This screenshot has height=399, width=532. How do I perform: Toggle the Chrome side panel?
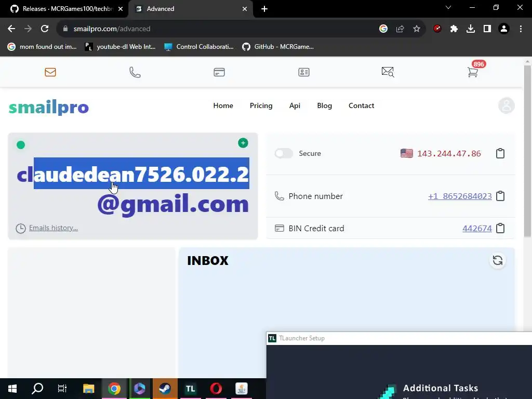coord(487,29)
